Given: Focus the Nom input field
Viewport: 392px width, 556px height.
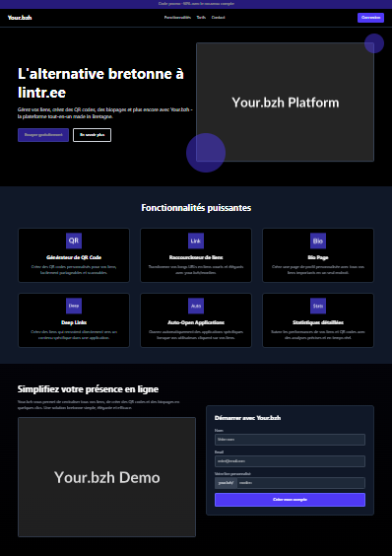Looking at the screenshot, I should point(290,440).
